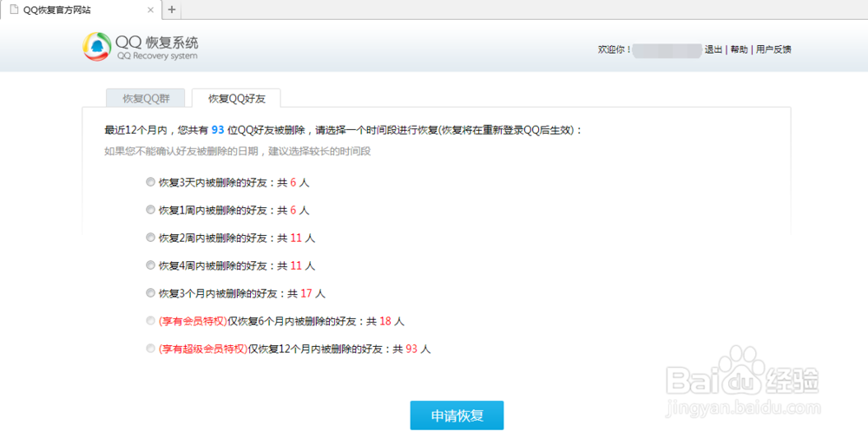Click the 退出 logout link
The image size is (868, 438).
click(x=713, y=49)
